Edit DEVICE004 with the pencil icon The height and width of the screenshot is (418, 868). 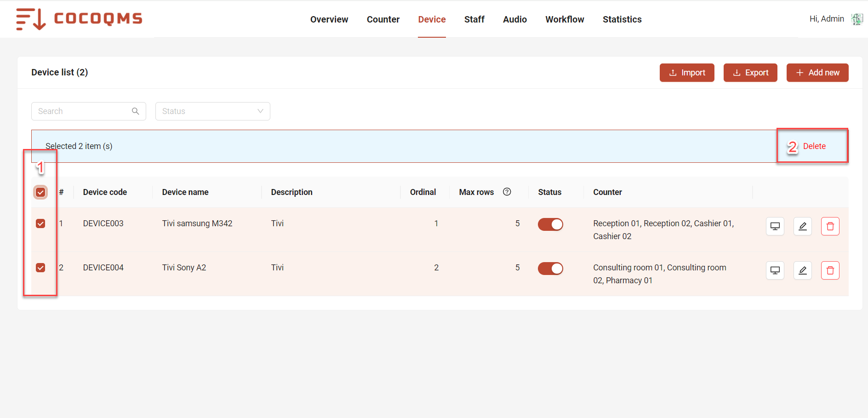click(803, 270)
